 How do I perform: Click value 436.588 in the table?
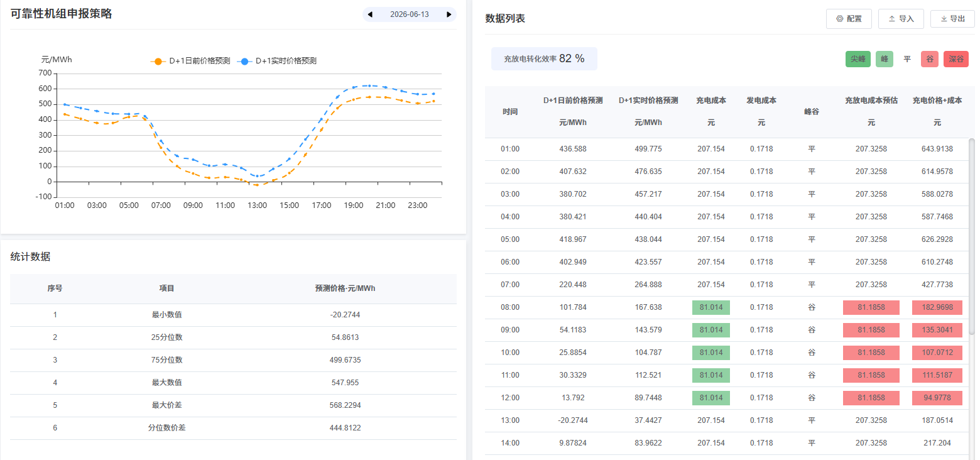pos(573,149)
